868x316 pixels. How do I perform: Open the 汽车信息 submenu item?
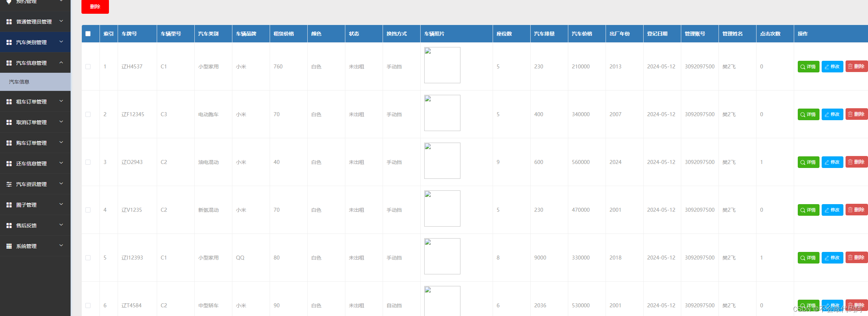[35, 82]
